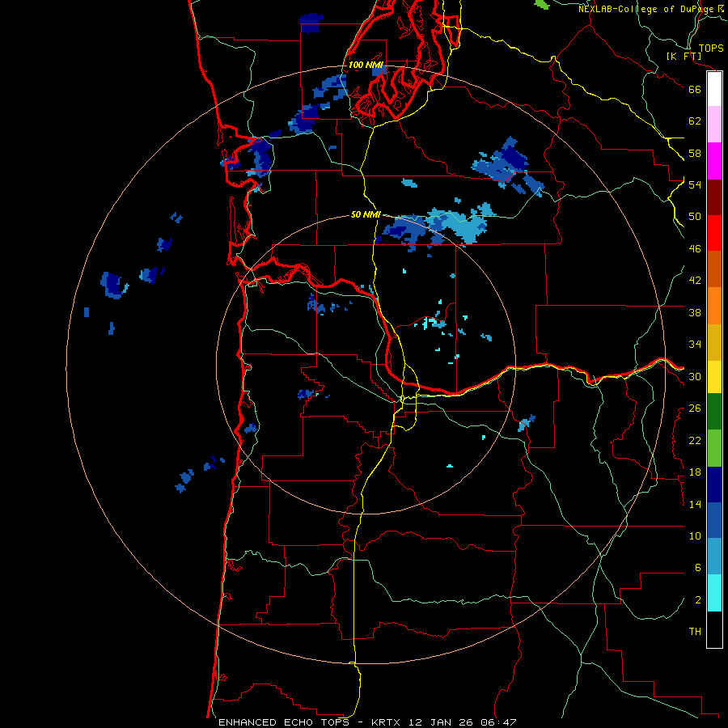This screenshot has height=728, width=728.
Task: Click the "TH" legend label
Action: click(x=695, y=632)
